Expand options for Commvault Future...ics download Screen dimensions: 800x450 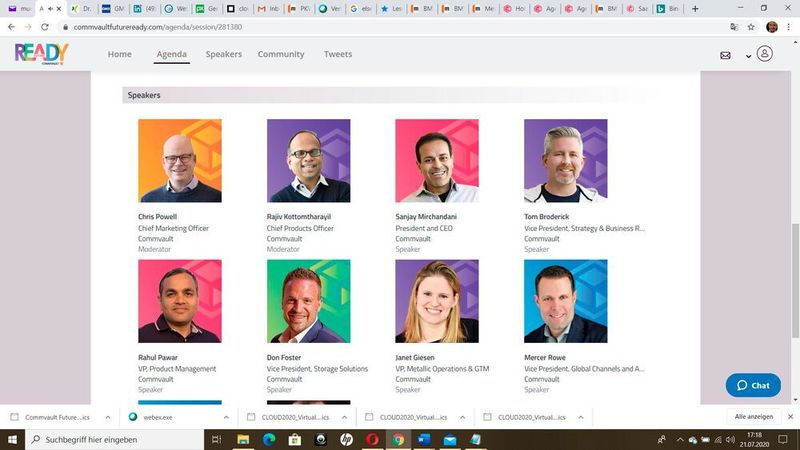pos(108,417)
